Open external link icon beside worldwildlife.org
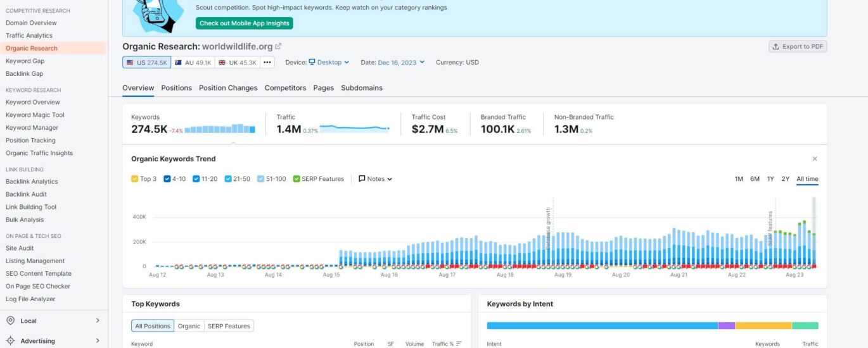Screen dimensions: 868x348 pos(278,46)
